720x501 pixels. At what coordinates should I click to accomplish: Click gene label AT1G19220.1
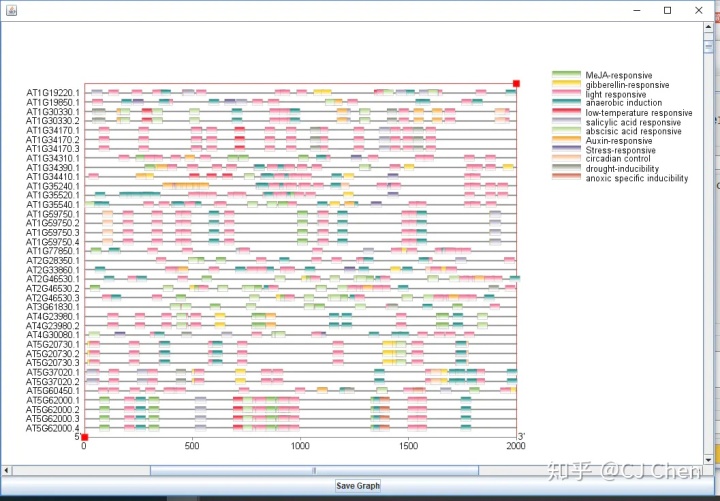point(53,93)
